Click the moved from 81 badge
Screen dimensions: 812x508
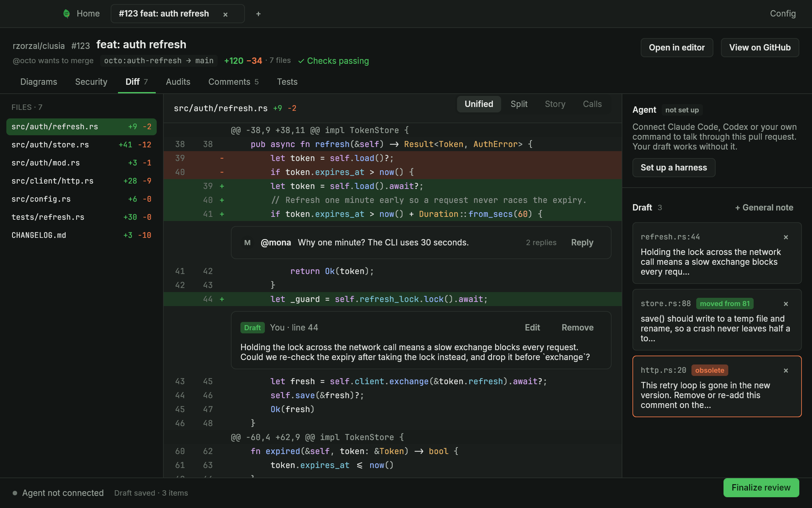pyautogui.click(x=724, y=304)
